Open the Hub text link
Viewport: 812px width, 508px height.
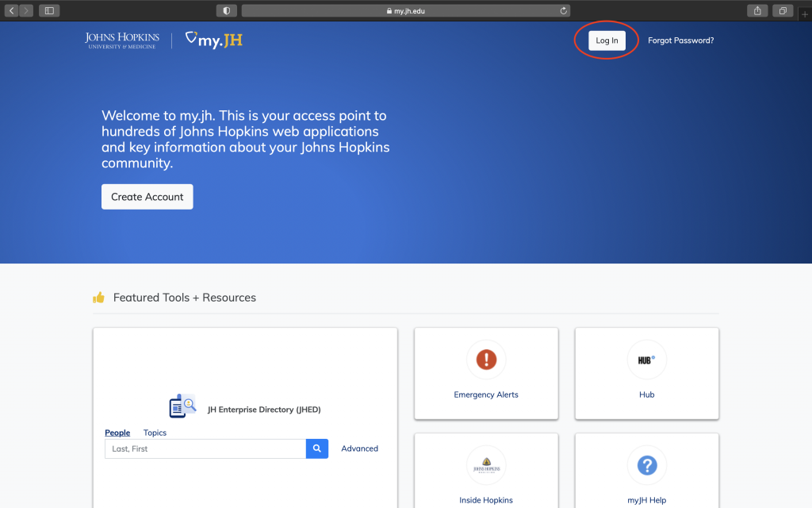(x=647, y=394)
